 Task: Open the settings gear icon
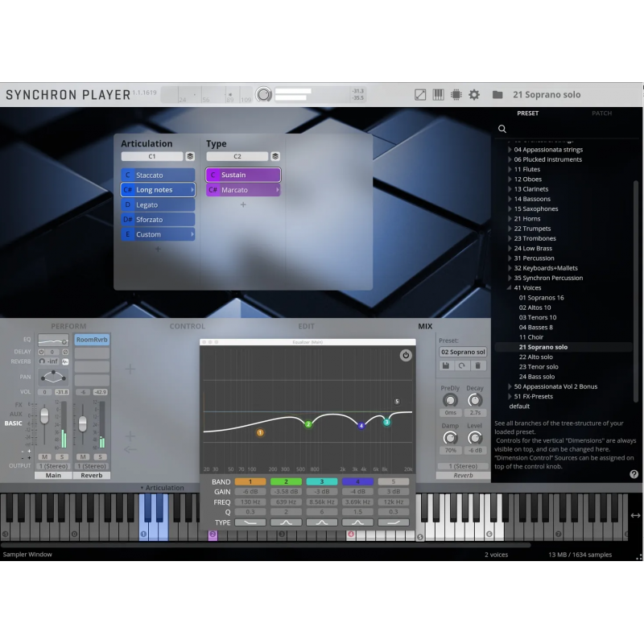(474, 94)
